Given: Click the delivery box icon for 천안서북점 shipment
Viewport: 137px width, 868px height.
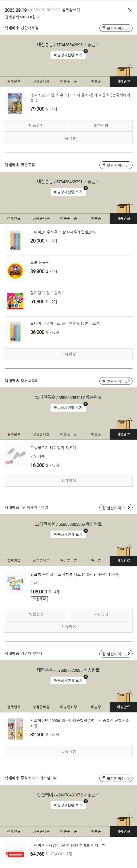Looking at the screenshot, I should click(123, 71).
